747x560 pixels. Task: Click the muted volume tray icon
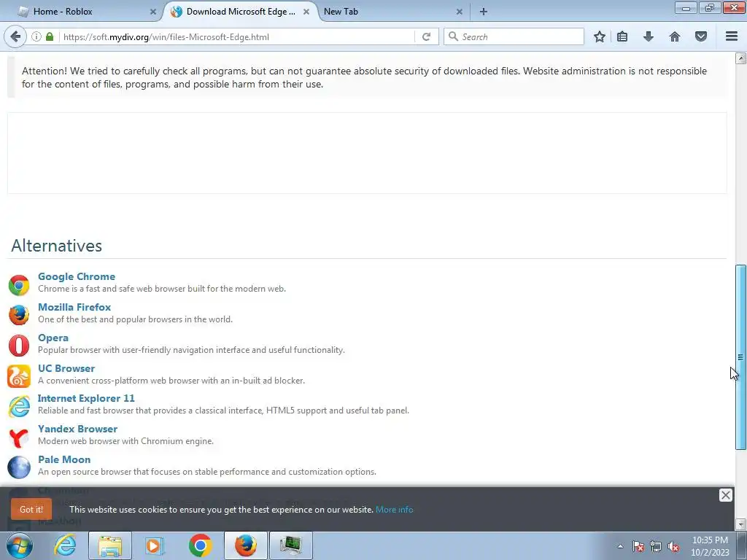tap(673, 546)
